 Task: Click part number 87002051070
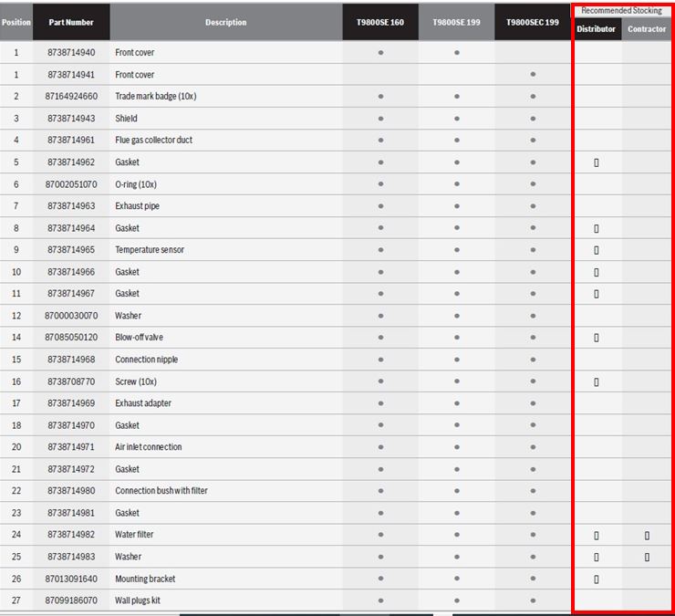(71, 184)
